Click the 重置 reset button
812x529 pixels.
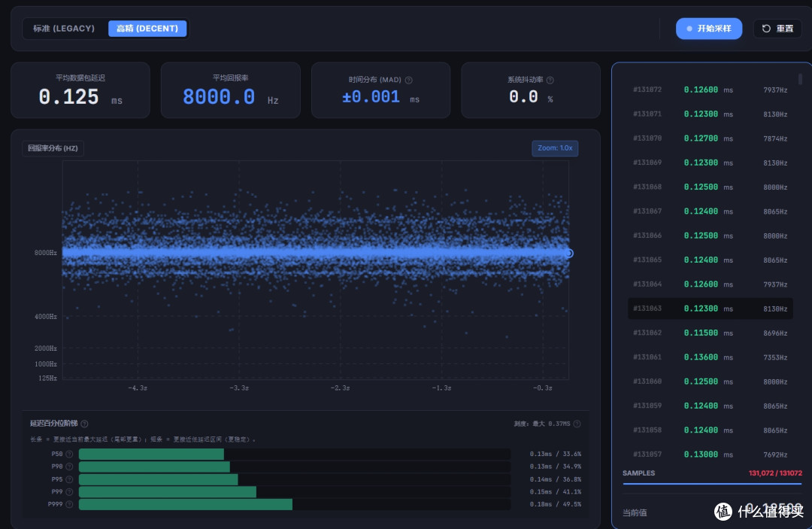(777, 29)
